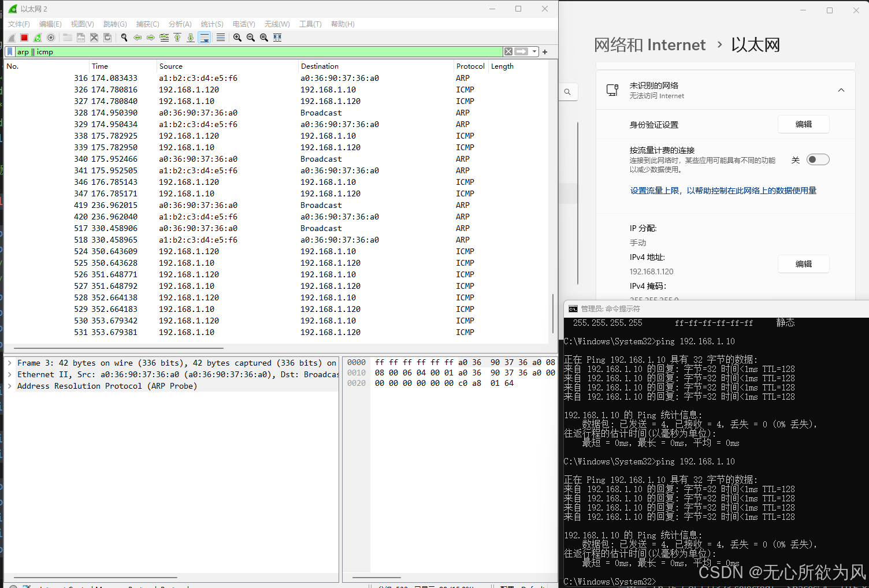Zoom in the packet text
This screenshot has width=869, height=588.
coord(237,38)
